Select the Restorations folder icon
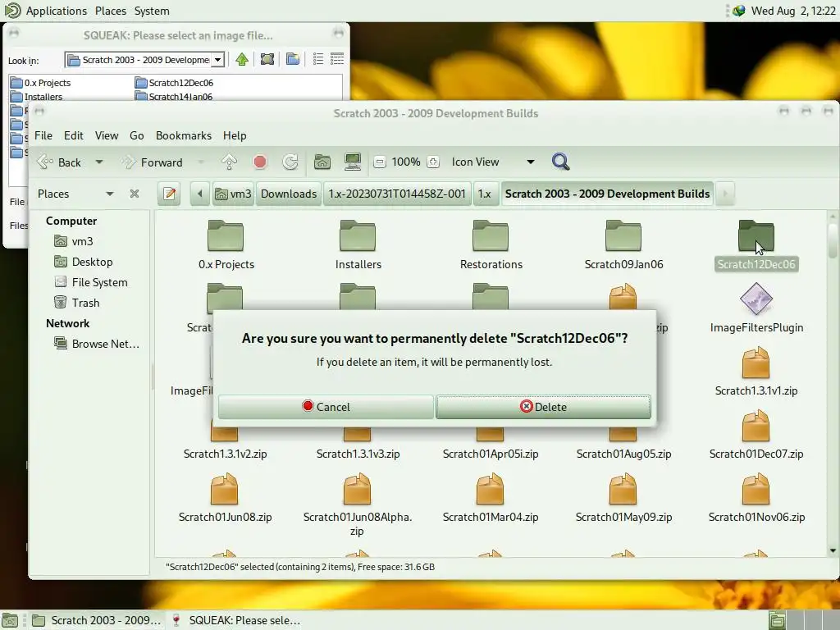 point(491,235)
